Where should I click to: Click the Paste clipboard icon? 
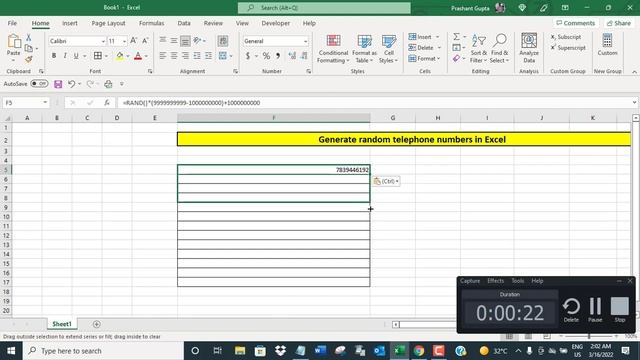tap(13, 42)
